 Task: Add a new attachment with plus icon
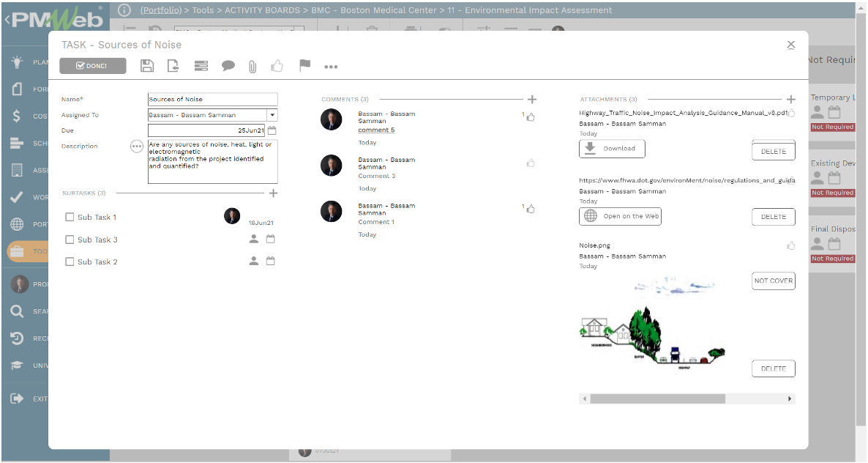click(790, 100)
